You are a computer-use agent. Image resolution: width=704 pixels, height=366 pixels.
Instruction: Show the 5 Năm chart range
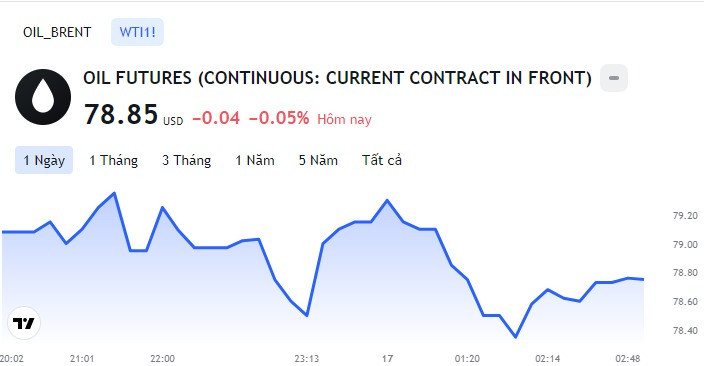(318, 160)
